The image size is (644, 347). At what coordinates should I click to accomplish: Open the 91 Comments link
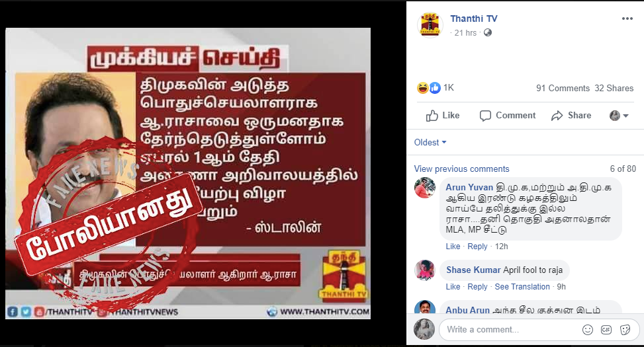pos(563,88)
